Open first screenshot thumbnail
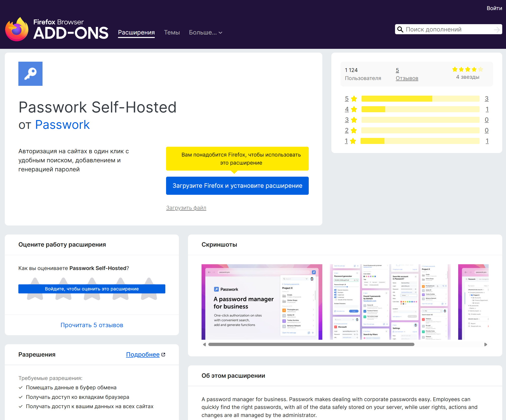 [x=262, y=302]
